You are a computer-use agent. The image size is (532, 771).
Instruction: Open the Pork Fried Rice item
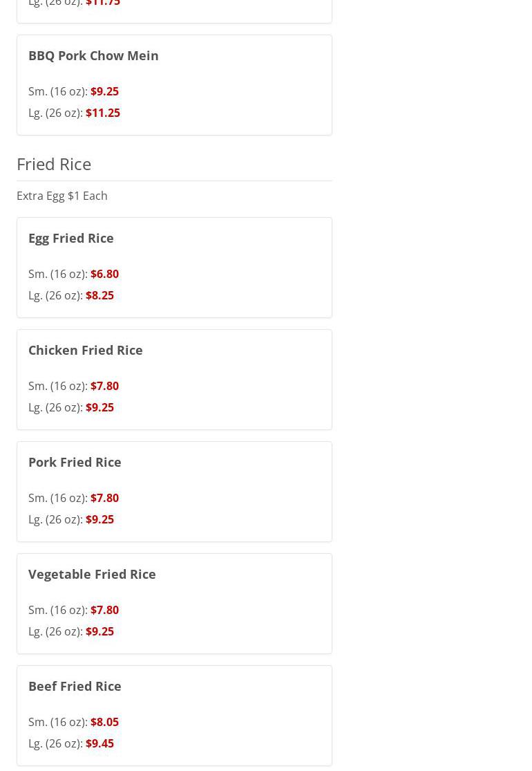point(75,462)
